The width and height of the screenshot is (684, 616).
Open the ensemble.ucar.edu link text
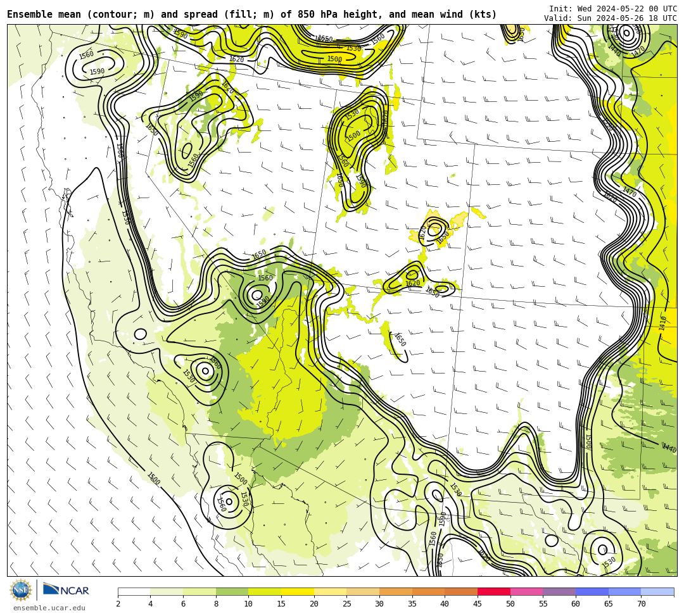pos(49,608)
